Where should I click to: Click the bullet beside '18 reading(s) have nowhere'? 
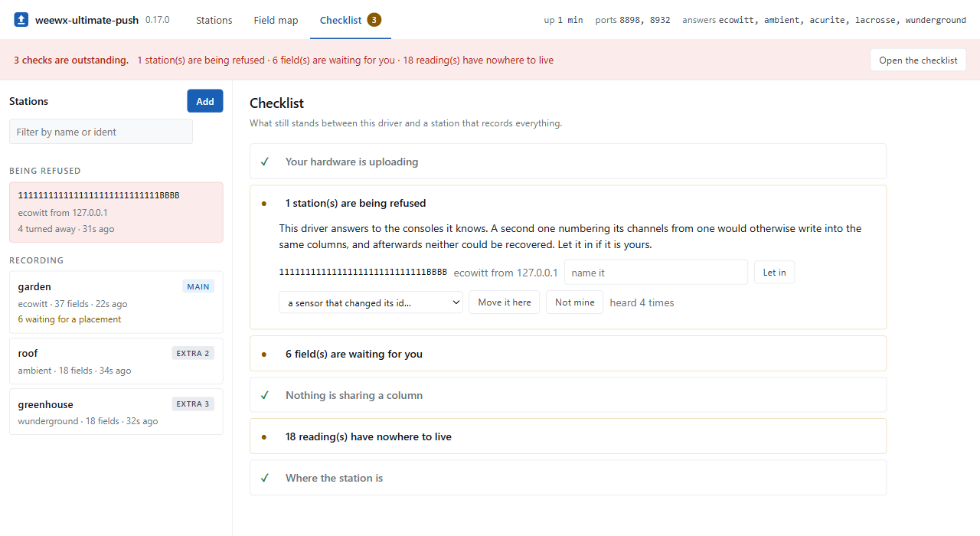click(264, 437)
